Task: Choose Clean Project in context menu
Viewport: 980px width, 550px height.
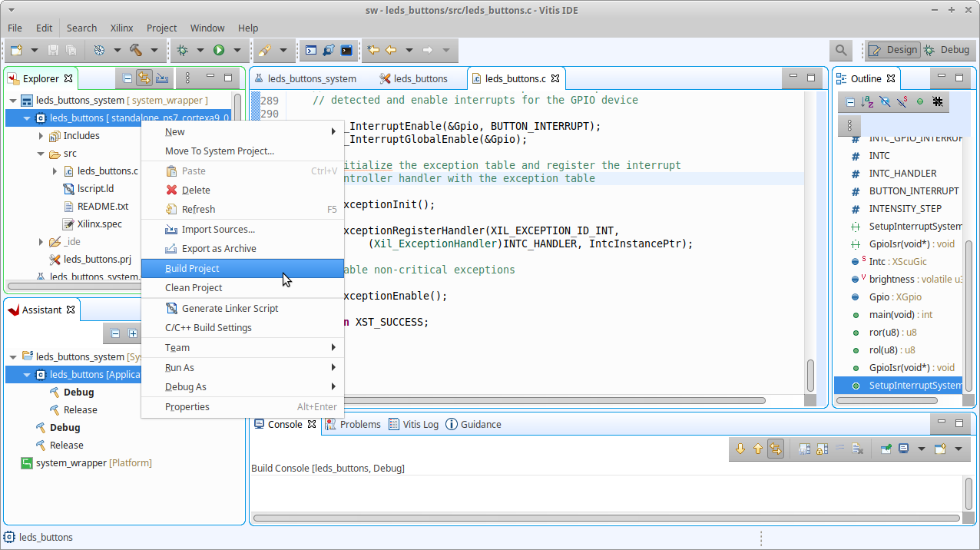Action: click(x=194, y=288)
